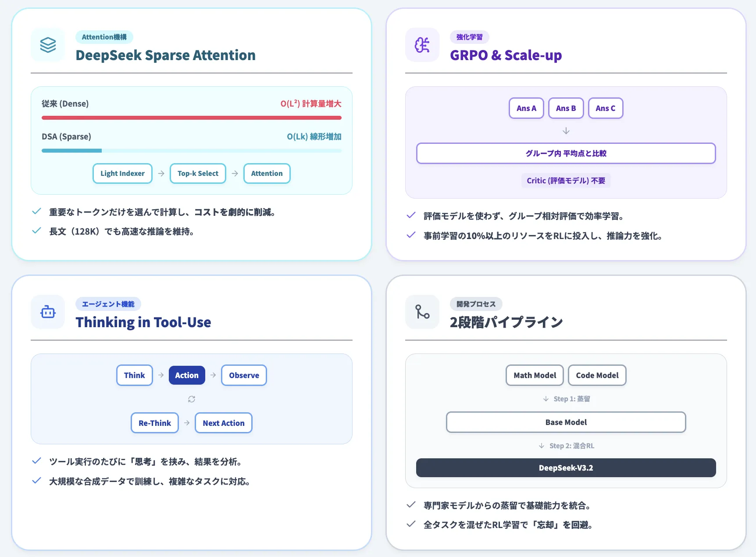Viewport: 756px width, 557px height.
Task: Click the stacked layers icon on the DeepSeek Sparse Attention card
Action: point(47,45)
